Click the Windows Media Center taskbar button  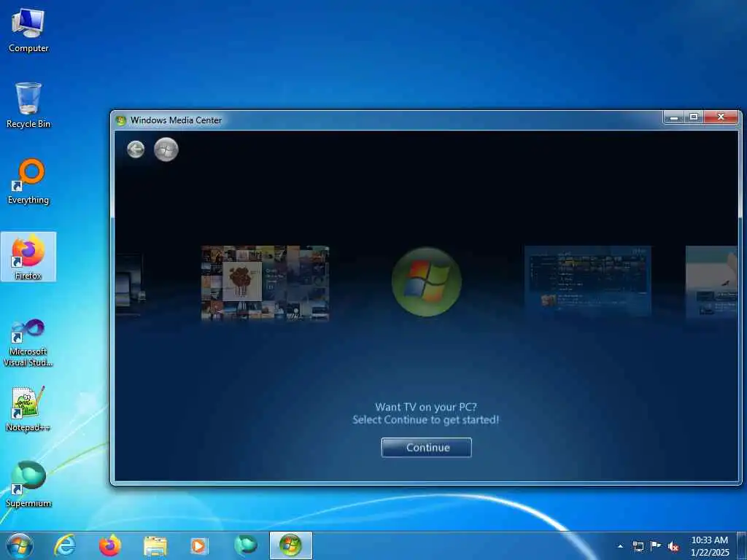(x=290, y=545)
